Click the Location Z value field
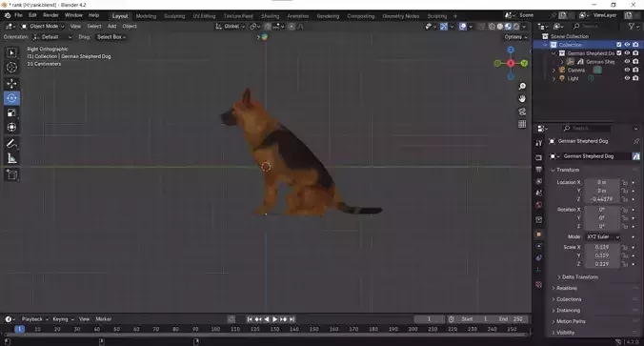 [602, 199]
